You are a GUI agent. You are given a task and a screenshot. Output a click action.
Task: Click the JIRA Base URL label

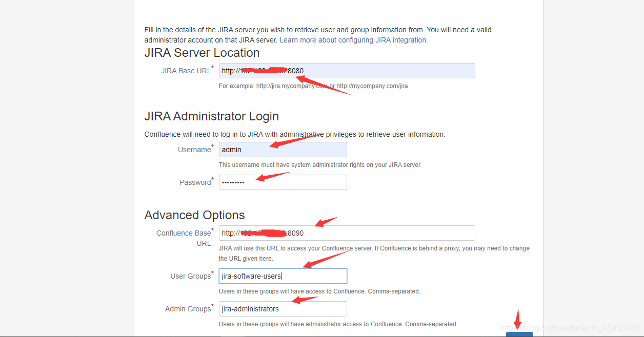(186, 71)
